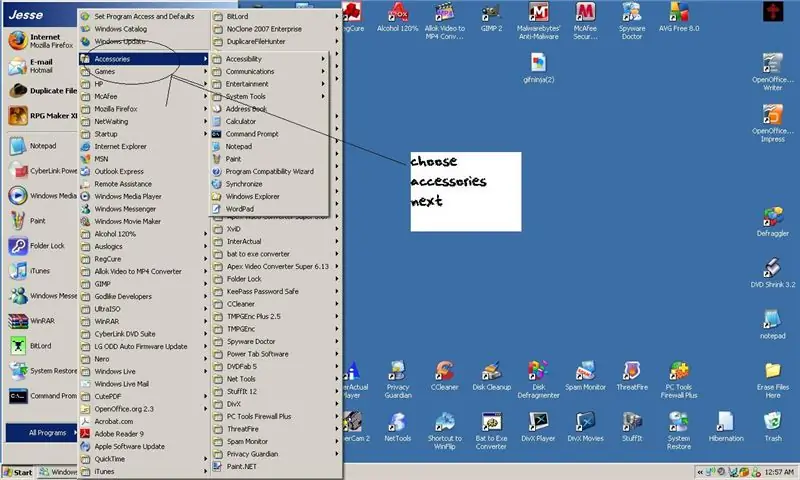The width and height of the screenshot is (800, 480).
Task: Click the taskbar clock showing 12:57 AM
Action: coord(779,472)
